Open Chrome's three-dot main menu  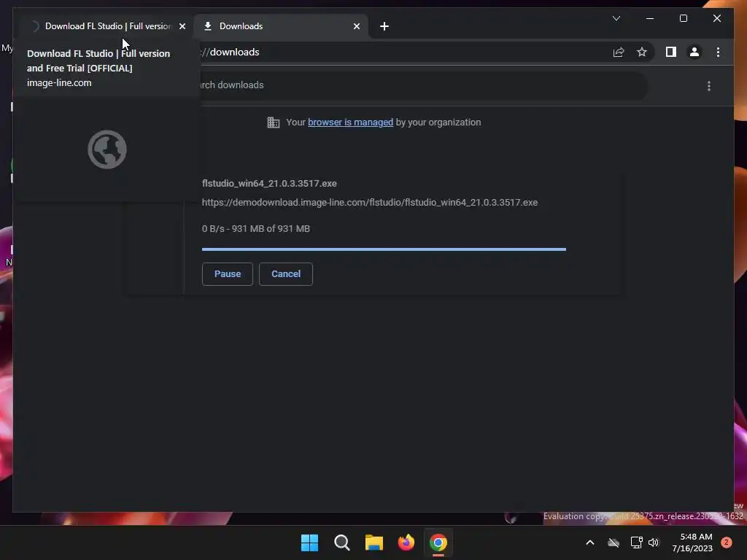(x=718, y=52)
